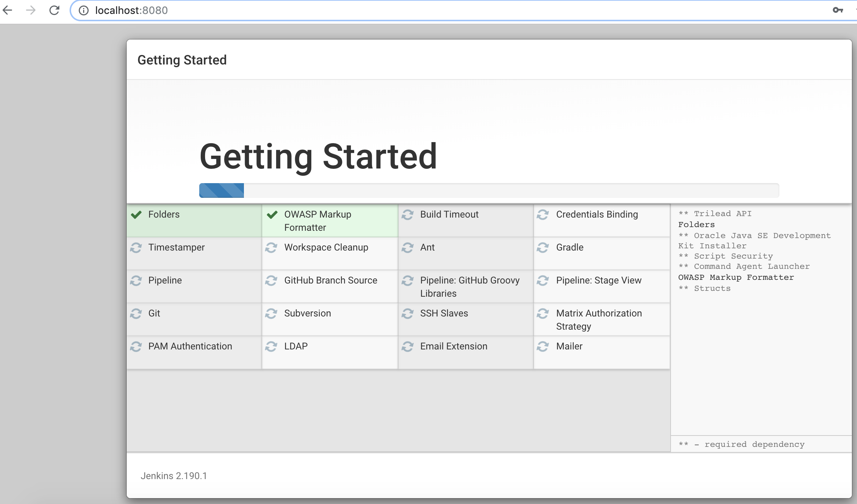Click the forward navigation arrow

[31, 10]
